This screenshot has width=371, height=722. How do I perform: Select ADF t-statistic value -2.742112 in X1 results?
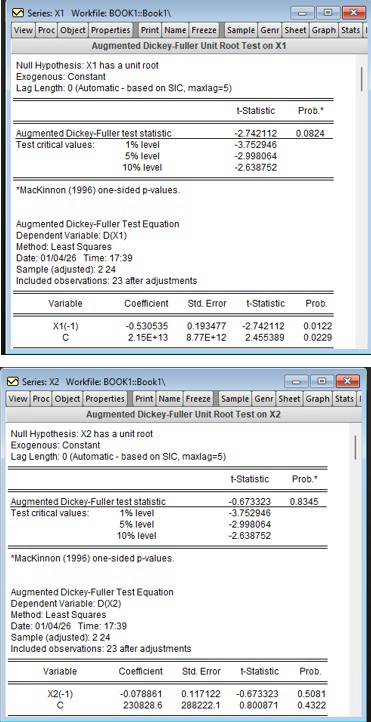tap(255, 134)
